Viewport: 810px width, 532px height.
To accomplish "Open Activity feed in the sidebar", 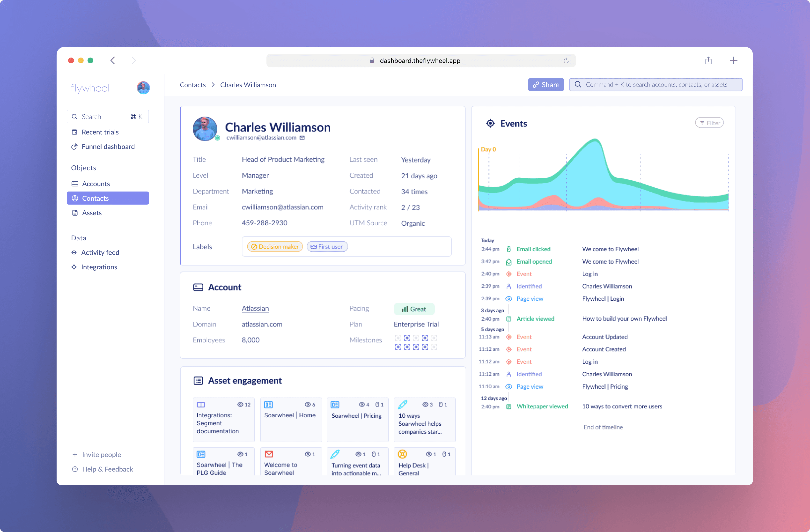I will [100, 252].
